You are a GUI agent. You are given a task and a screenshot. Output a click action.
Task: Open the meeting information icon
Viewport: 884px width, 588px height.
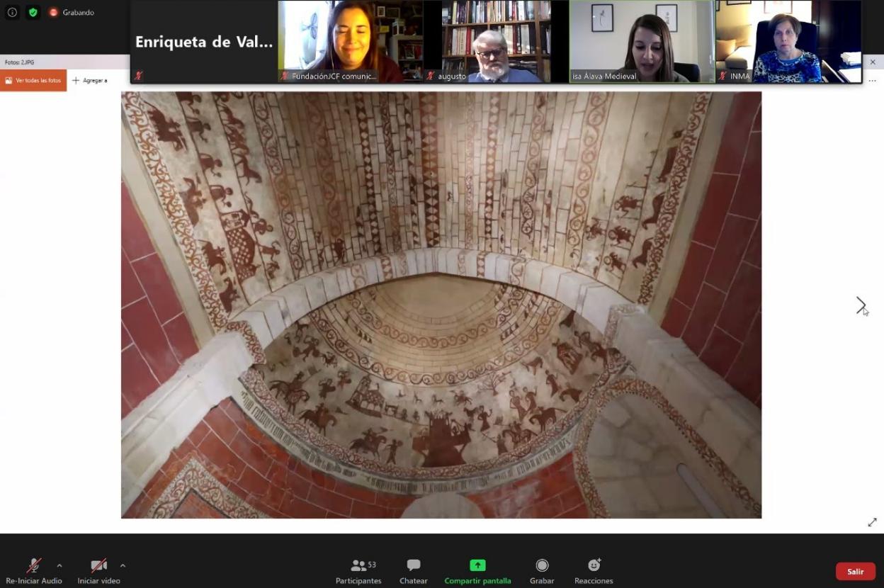coord(12,12)
